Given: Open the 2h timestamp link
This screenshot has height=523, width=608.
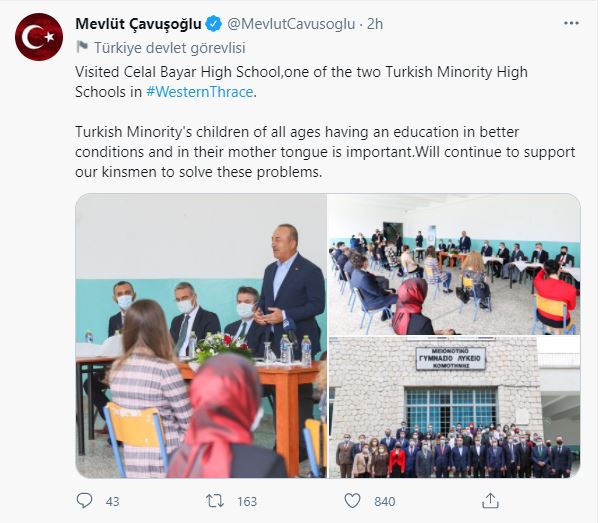Looking at the screenshot, I should (375, 24).
